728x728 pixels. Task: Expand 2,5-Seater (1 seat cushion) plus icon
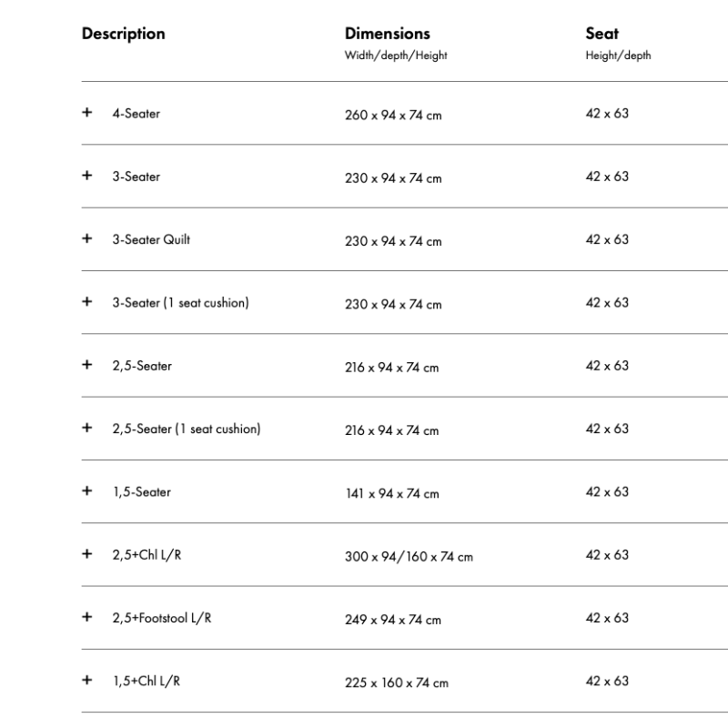click(86, 428)
